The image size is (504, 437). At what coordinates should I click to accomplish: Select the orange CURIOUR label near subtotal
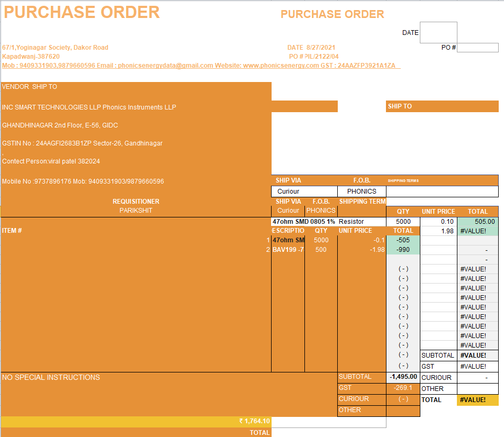pyautogui.click(x=362, y=399)
